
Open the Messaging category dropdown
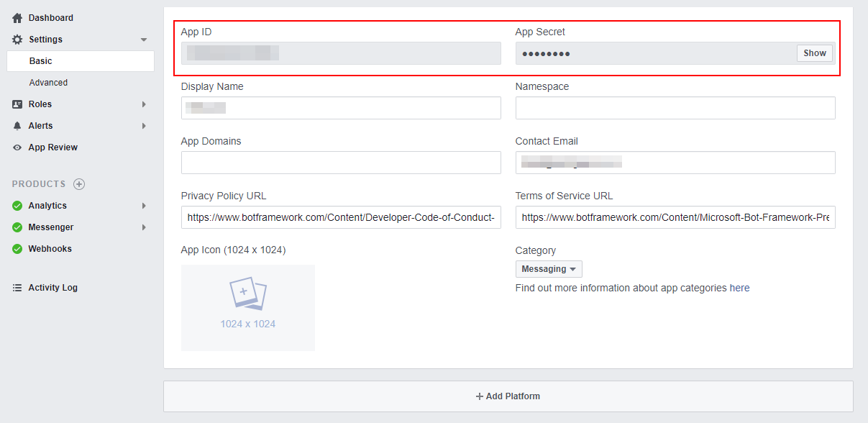pyautogui.click(x=548, y=269)
